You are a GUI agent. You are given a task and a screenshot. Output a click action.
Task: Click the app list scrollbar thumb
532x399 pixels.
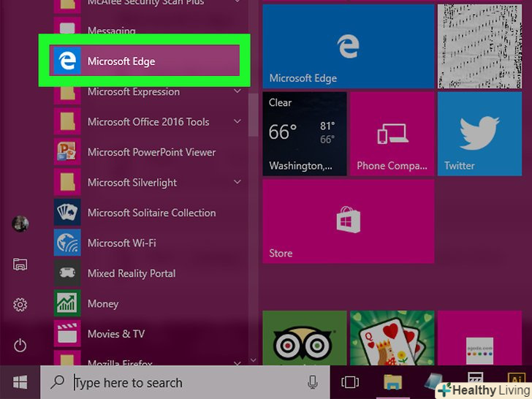tap(253, 115)
